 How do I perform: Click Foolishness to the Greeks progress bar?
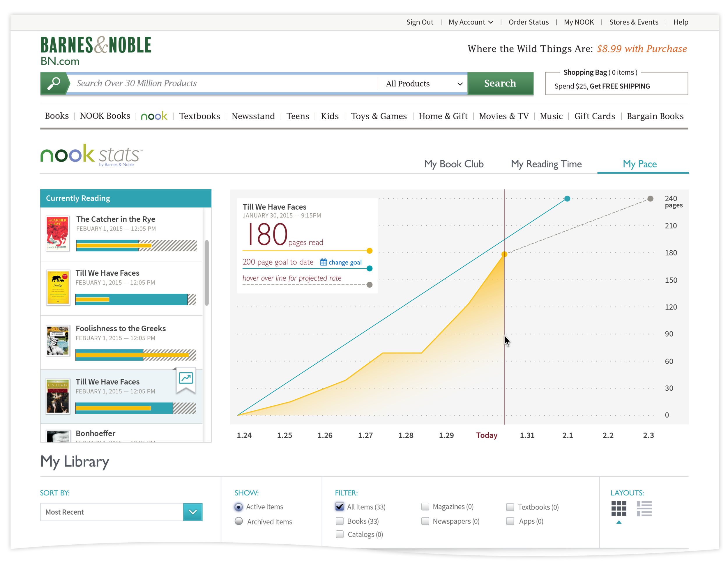click(x=136, y=355)
